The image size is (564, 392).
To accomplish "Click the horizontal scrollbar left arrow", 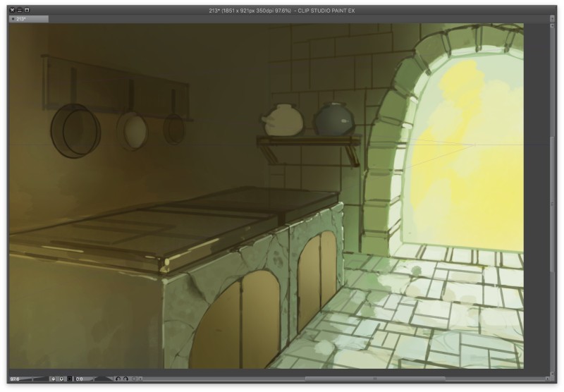I will (x=141, y=379).
